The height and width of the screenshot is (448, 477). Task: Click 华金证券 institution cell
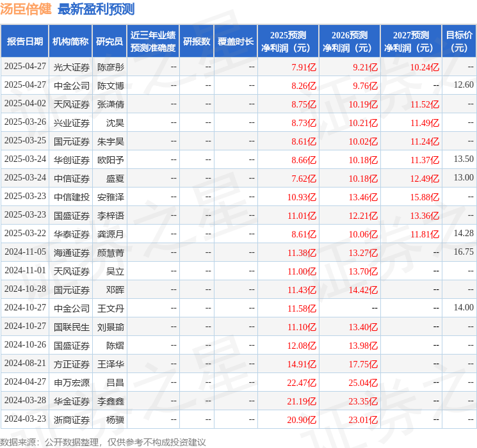pyautogui.click(x=72, y=401)
